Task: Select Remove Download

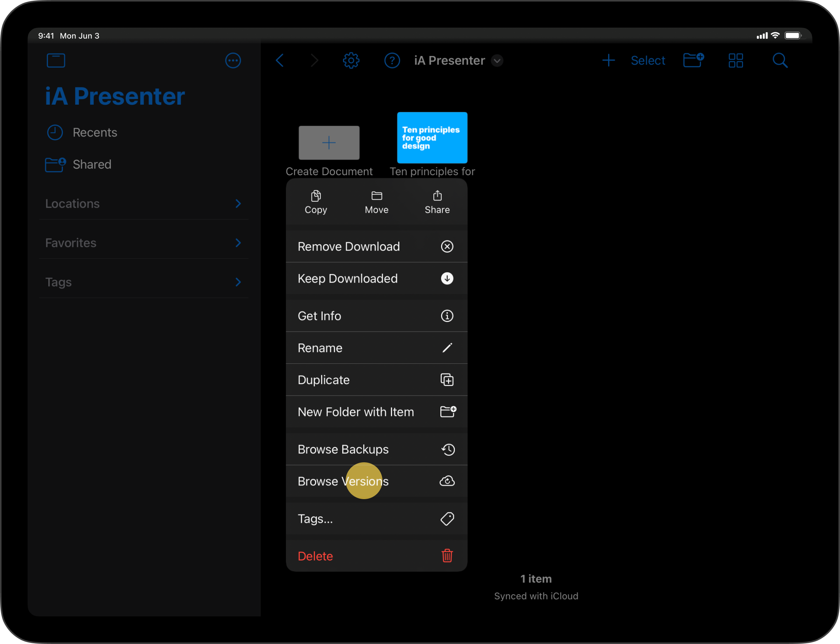Action: click(377, 246)
